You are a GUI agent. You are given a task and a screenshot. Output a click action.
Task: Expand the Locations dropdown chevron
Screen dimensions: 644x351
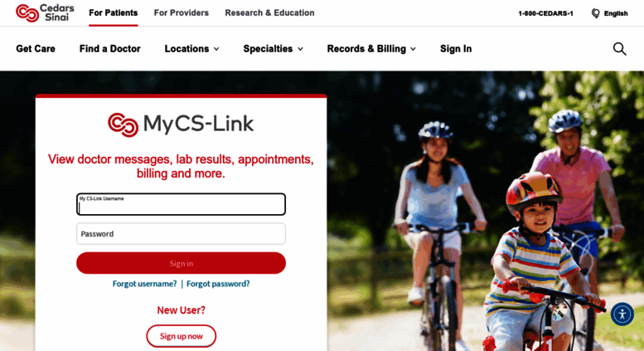216,49
